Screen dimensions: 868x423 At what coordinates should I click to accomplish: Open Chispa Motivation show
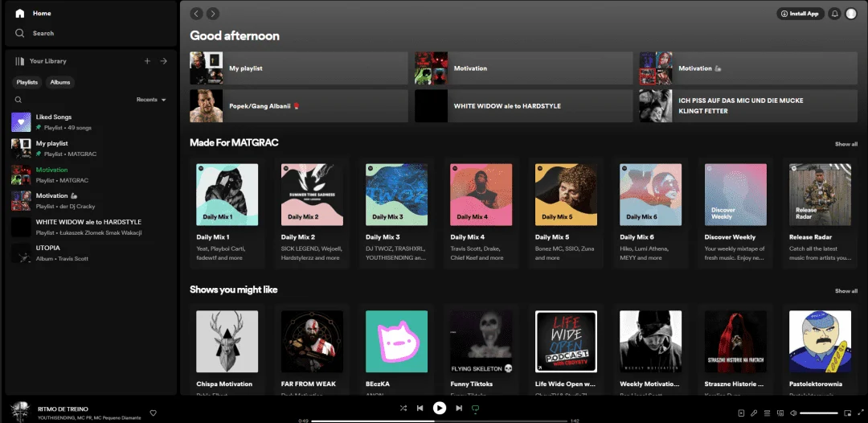[x=227, y=349]
